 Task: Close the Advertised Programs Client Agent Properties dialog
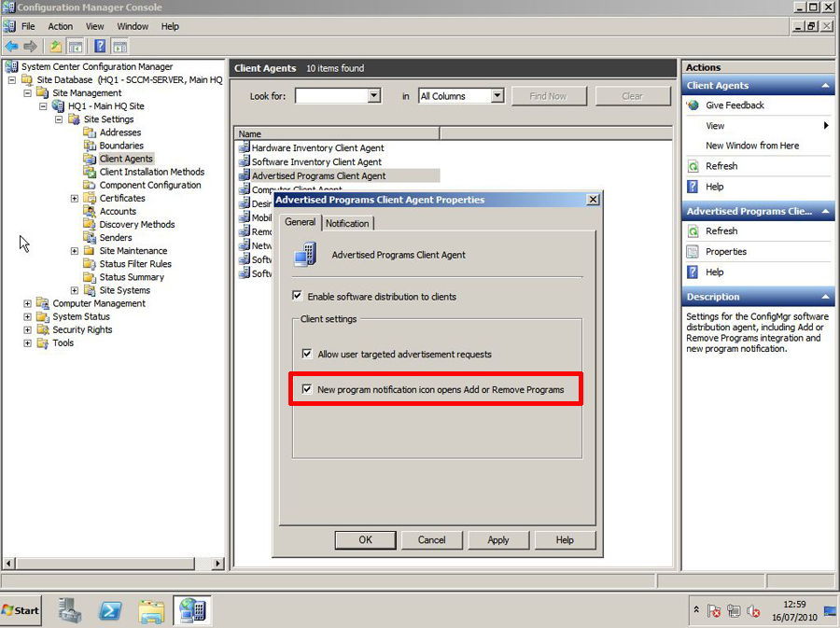point(593,199)
